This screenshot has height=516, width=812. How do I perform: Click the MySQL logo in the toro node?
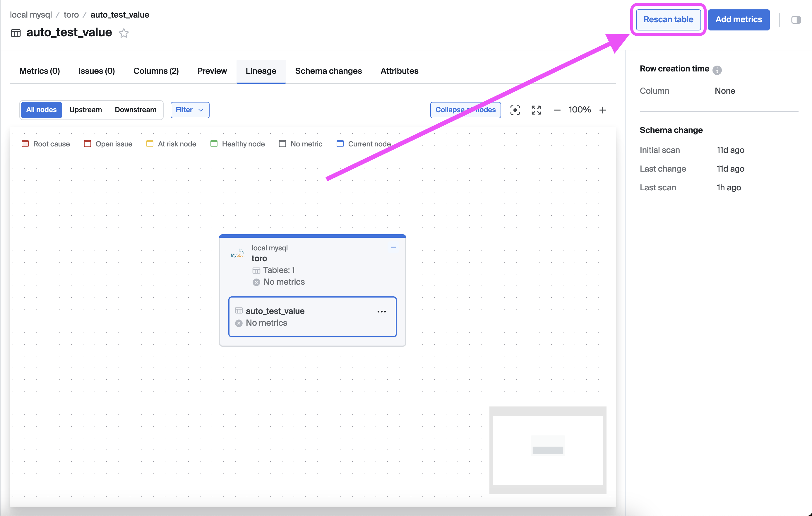tap(237, 253)
